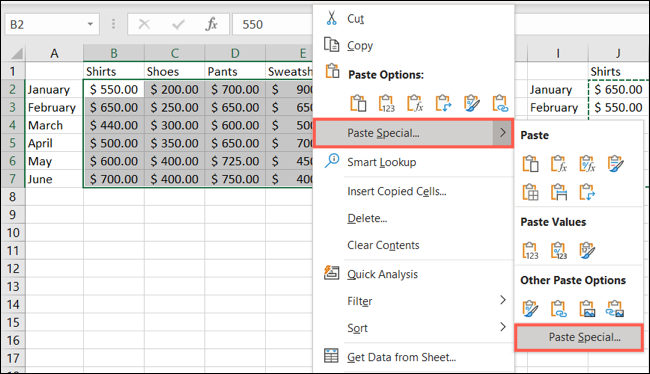Click Paste Special button at submenu bottom
Screen dimensions: 650x374
coord(579,338)
